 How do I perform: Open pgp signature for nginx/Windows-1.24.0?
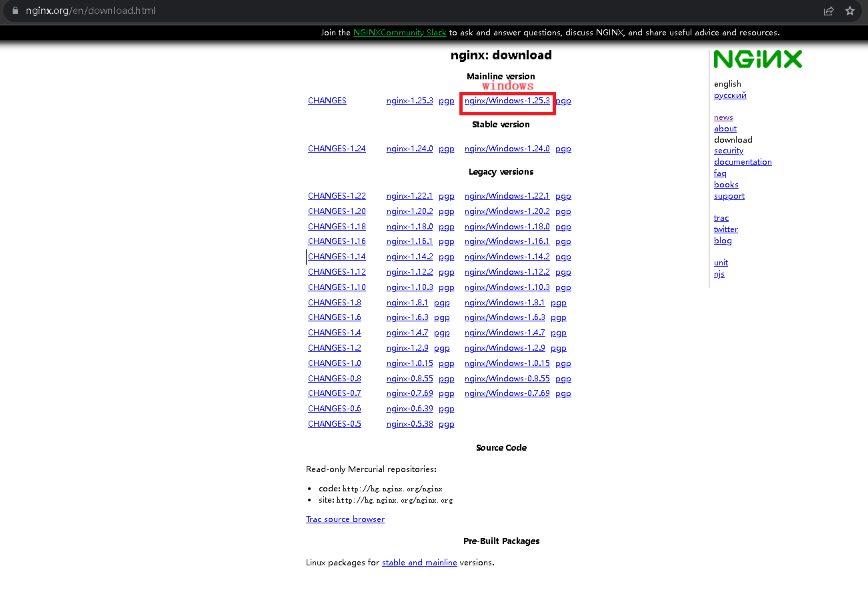[x=563, y=149]
